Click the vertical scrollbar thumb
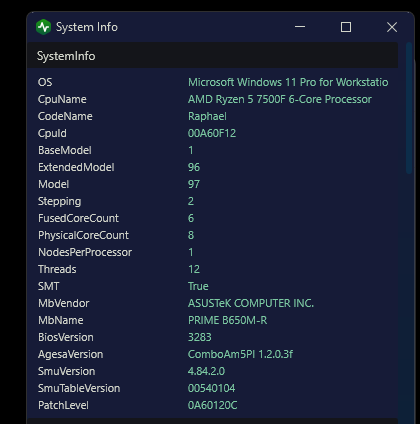Viewport: 420px width, 424px height. (x=409, y=108)
